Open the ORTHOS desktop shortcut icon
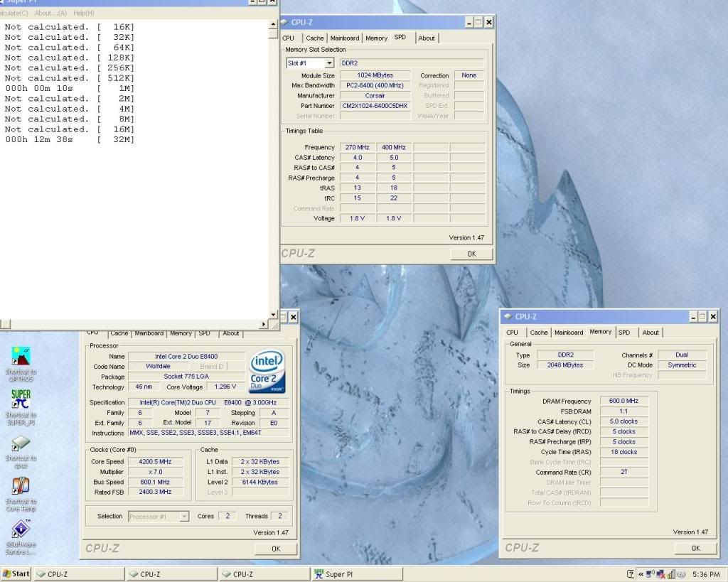 click(21, 357)
